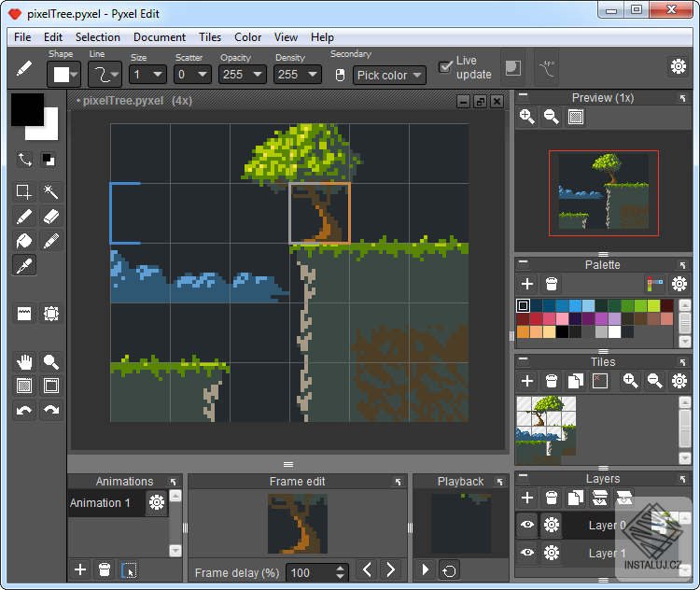
Task: Pick the white swatch in the palette
Action: [x=614, y=331]
